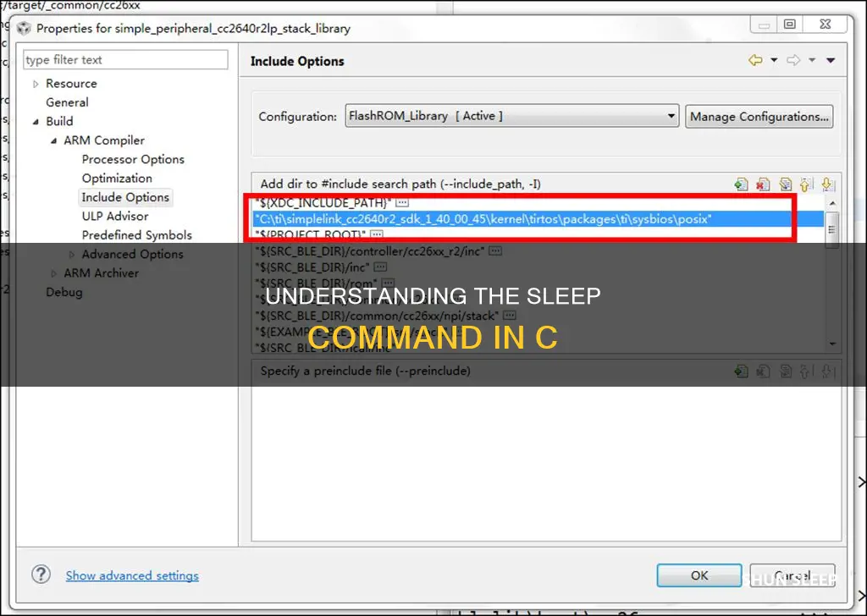Click ellipsis icon beside XDC_INCLUDE_PATH entry
Screen dimensions: 867x616
[x=402, y=203]
